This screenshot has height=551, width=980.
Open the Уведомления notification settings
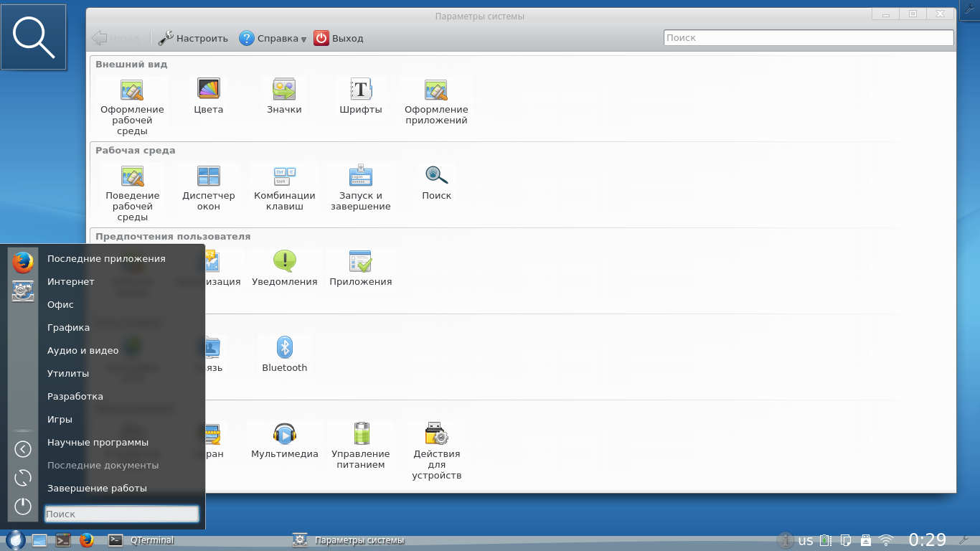pos(285,268)
